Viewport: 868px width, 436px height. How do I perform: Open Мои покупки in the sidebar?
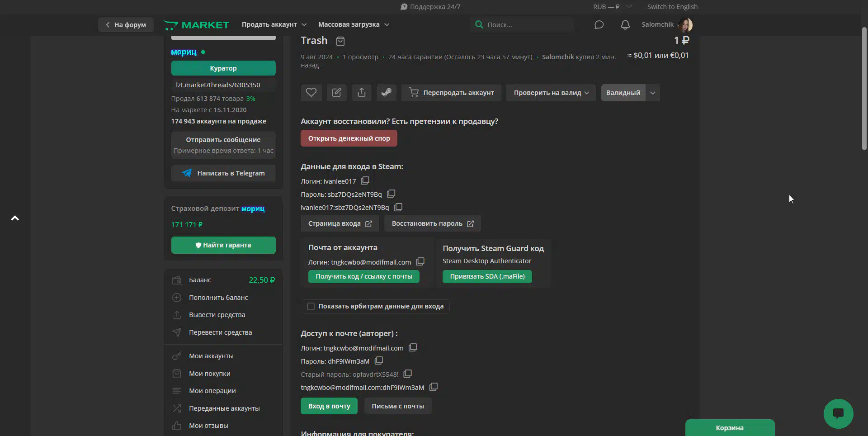210,374
